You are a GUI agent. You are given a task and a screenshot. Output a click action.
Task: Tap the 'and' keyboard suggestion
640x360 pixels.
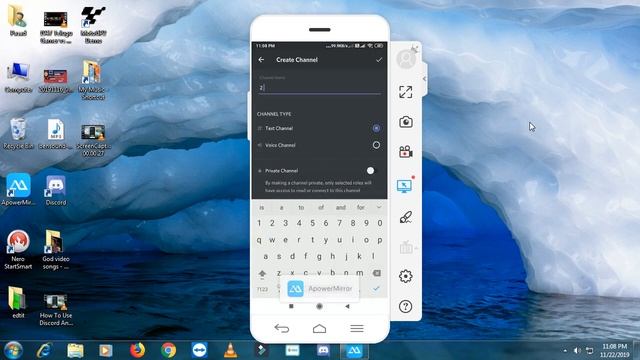(340, 207)
